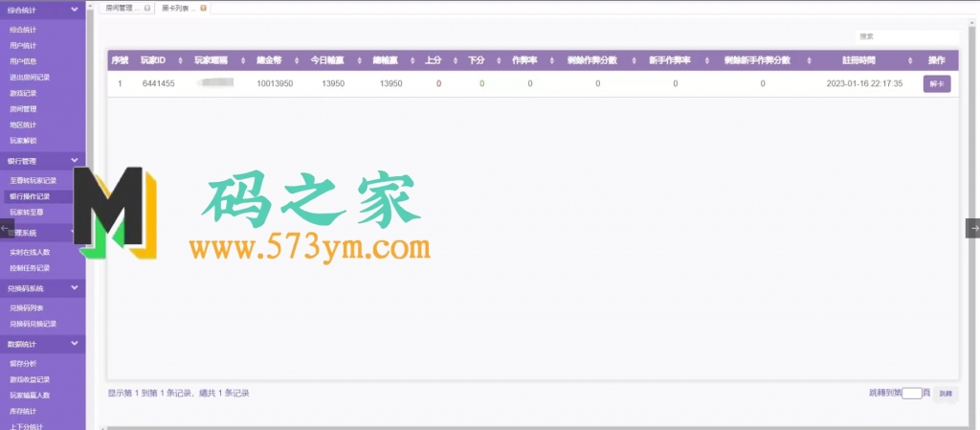Collapse the 综合统计 sidebar section
Image resolution: width=980 pixels, height=430 pixels.
[75, 10]
